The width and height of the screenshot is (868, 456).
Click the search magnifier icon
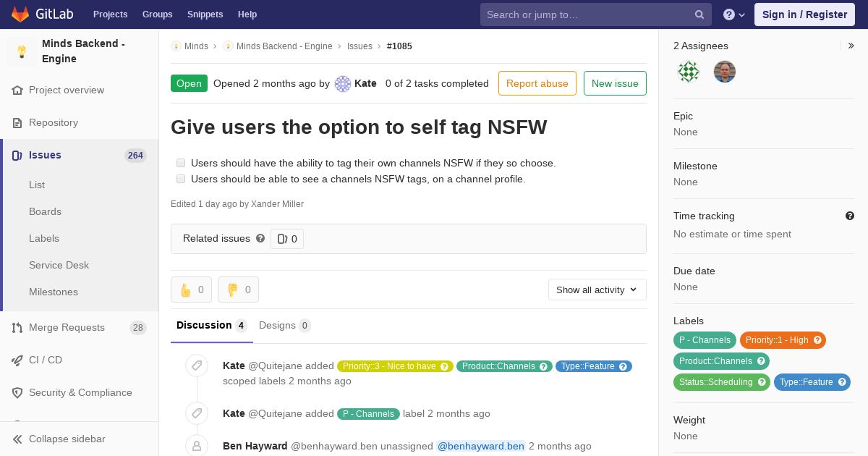tap(699, 14)
